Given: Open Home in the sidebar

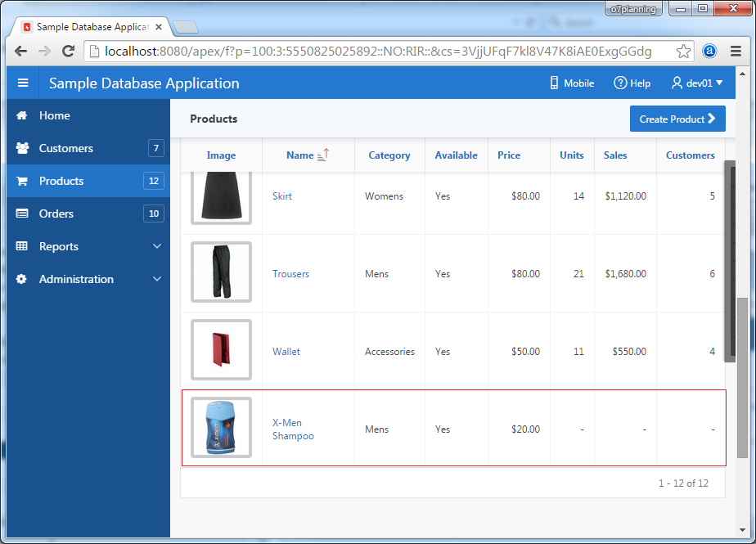Looking at the screenshot, I should [x=88, y=115].
